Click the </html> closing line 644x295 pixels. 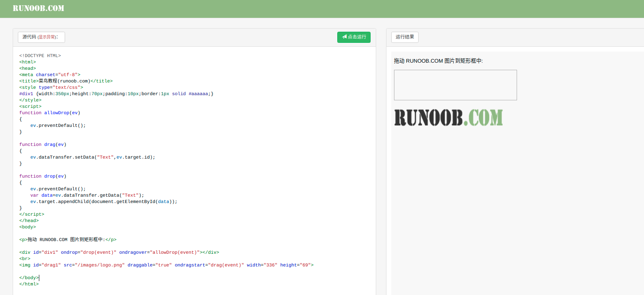coord(29,284)
